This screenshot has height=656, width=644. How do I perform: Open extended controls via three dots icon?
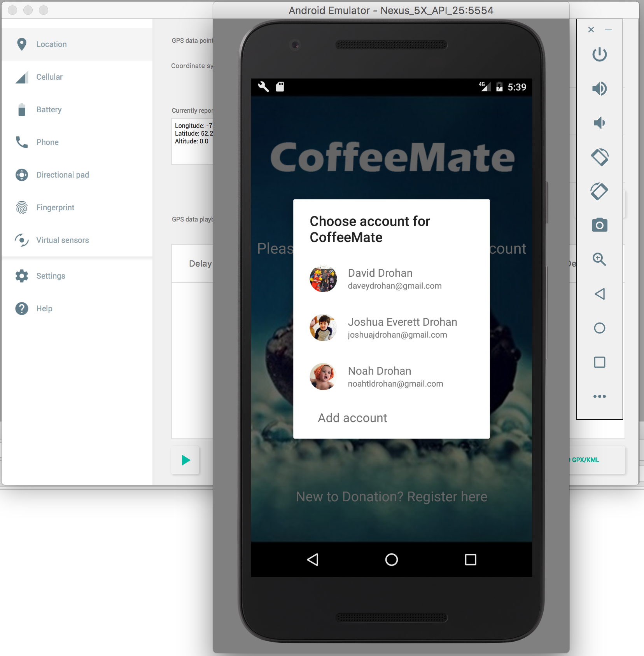tap(599, 396)
